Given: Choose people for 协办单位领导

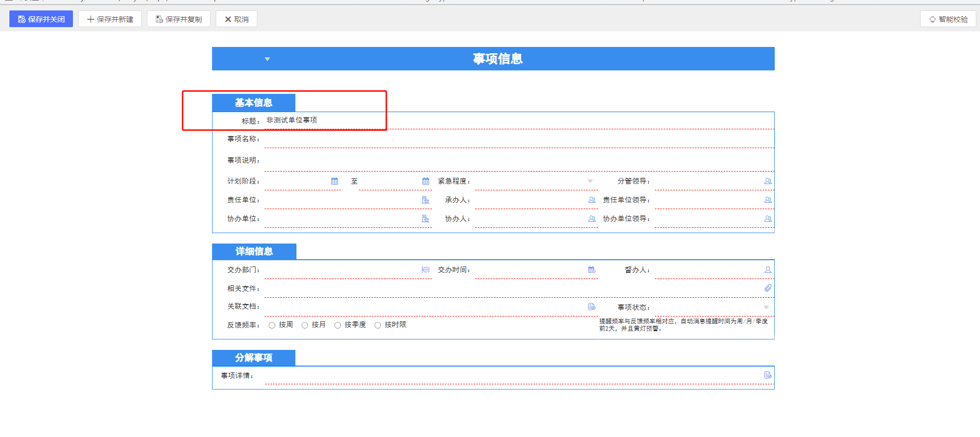Looking at the screenshot, I should pos(768,218).
